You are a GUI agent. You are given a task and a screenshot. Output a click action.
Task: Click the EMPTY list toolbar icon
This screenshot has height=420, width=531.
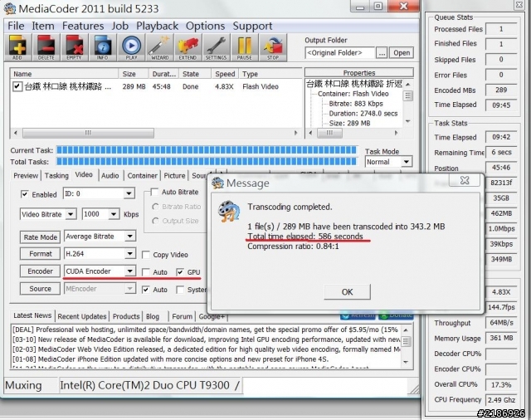click(x=74, y=47)
